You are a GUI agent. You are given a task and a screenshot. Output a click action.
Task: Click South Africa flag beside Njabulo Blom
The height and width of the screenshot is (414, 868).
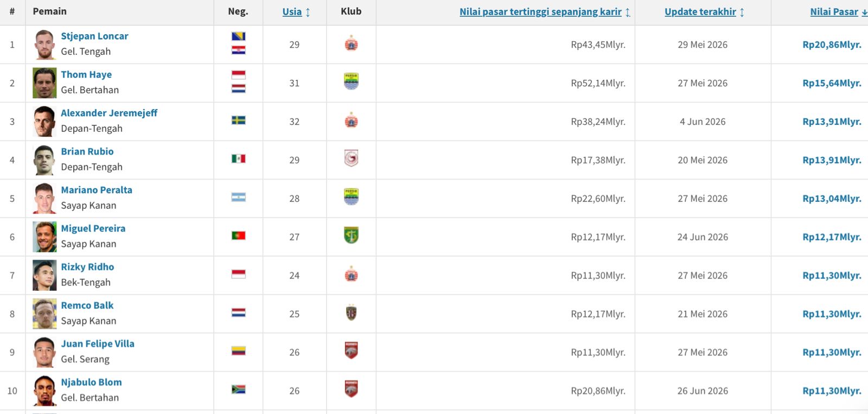pyautogui.click(x=239, y=389)
